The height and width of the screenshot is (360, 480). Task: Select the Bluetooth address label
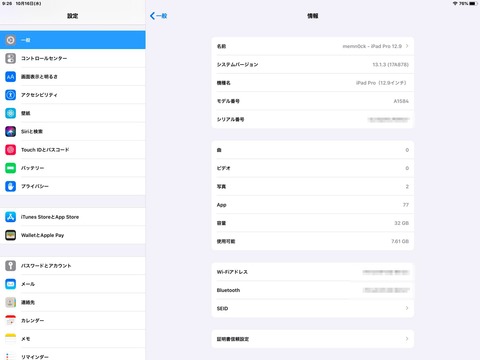click(228, 290)
